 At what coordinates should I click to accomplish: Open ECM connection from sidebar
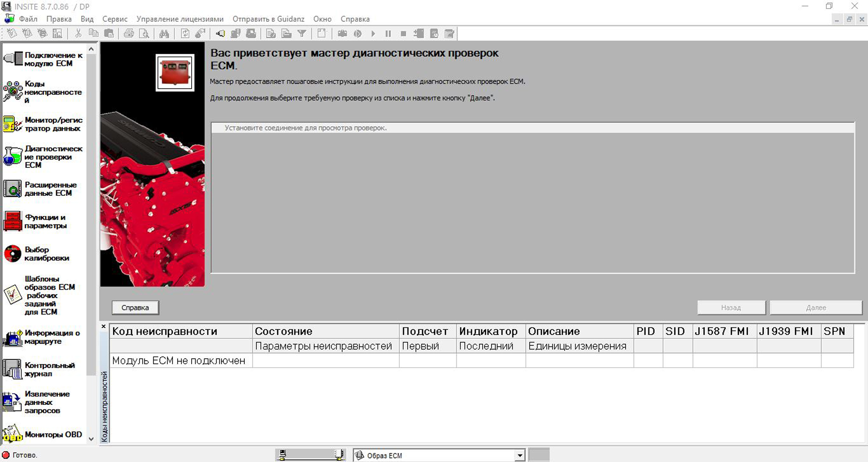click(44, 60)
